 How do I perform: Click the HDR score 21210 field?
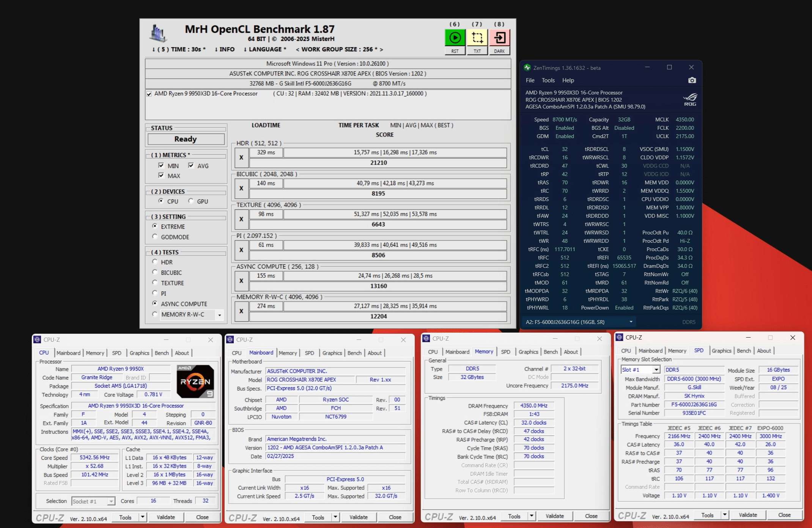click(378, 163)
